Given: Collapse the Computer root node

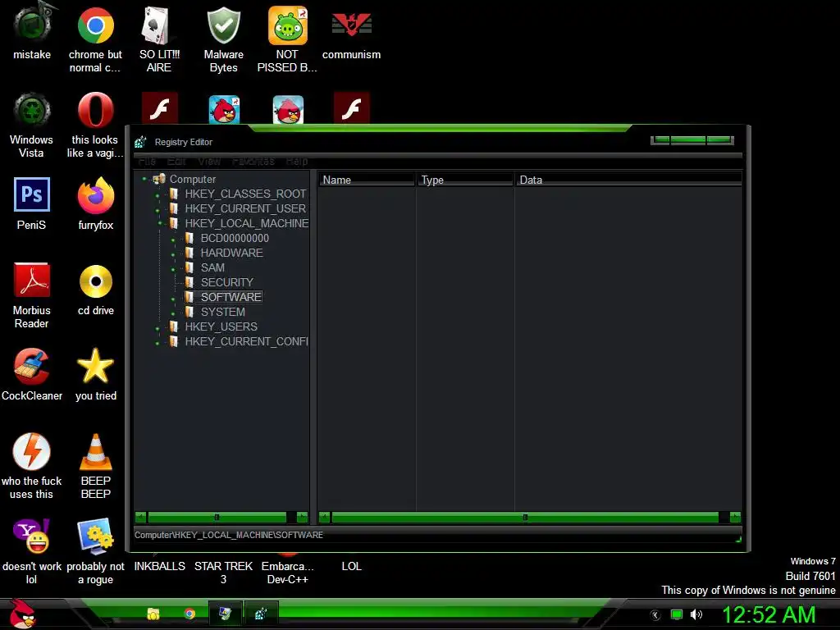Looking at the screenshot, I should pos(144,179).
